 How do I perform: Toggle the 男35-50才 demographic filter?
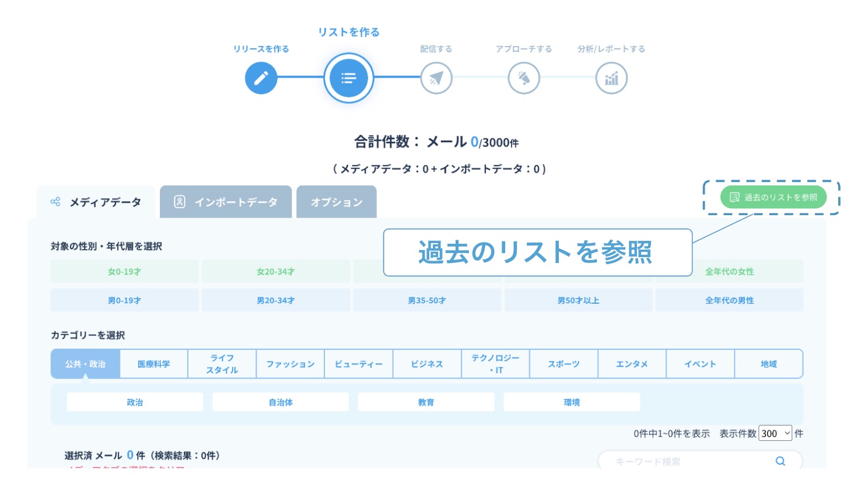[x=427, y=301]
